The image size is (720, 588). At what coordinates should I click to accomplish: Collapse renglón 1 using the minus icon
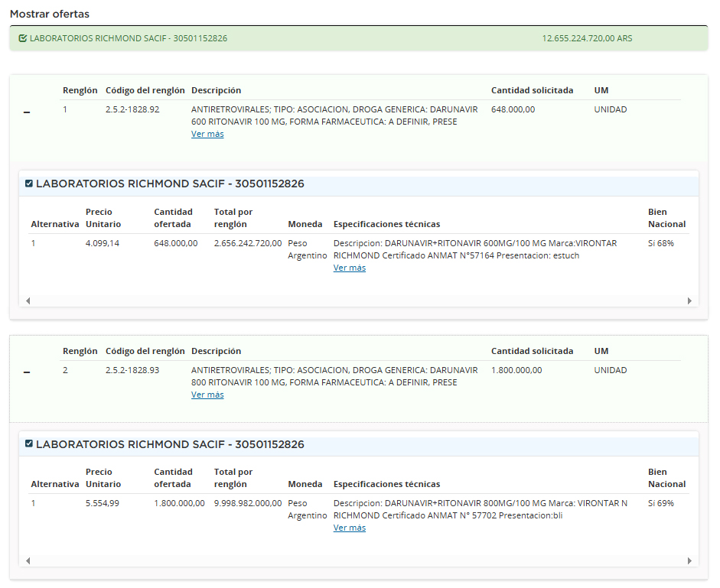coord(27,113)
